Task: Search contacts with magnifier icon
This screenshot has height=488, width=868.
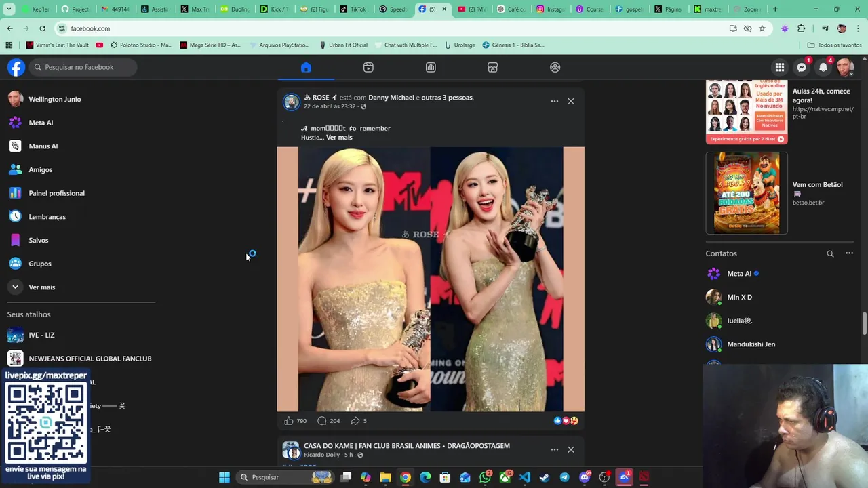Action: pyautogui.click(x=830, y=253)
